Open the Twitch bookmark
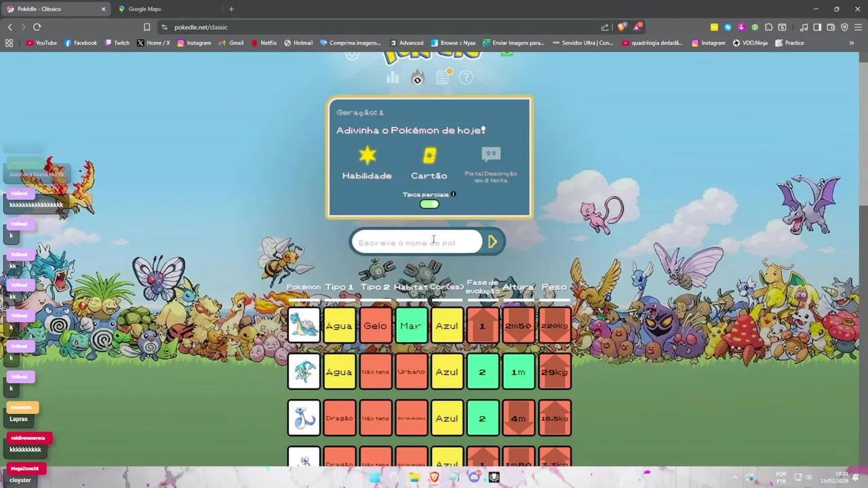The height and width of the screenshot is (488, 868). 117,43
